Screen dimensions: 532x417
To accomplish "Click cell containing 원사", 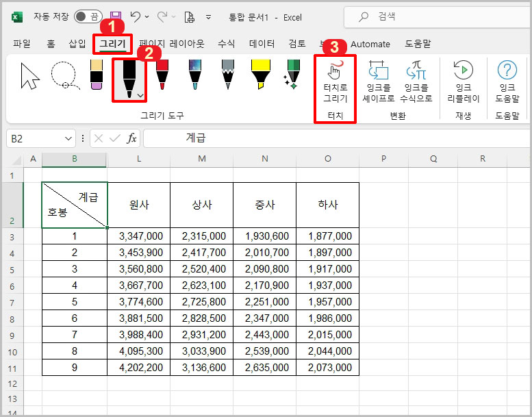I will (139, 205).
